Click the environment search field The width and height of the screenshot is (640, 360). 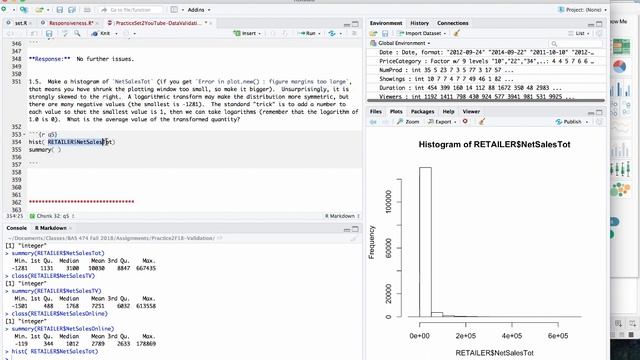576,43
